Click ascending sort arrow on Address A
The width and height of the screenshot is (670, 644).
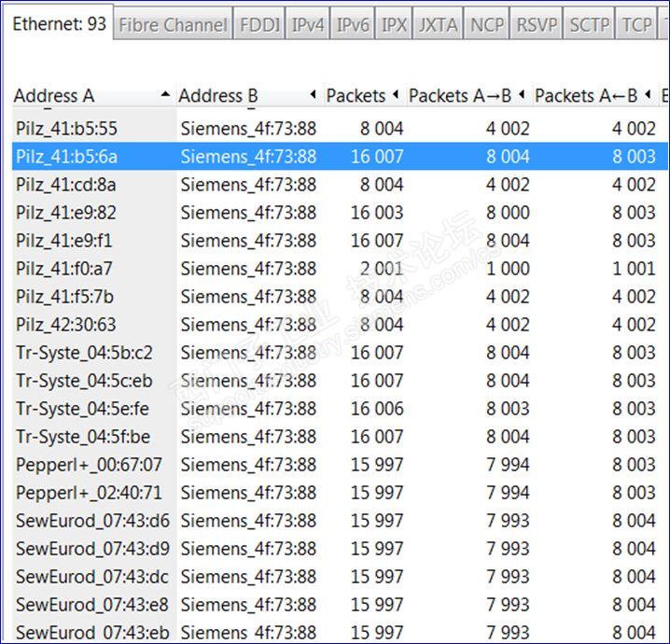point(165,94)
